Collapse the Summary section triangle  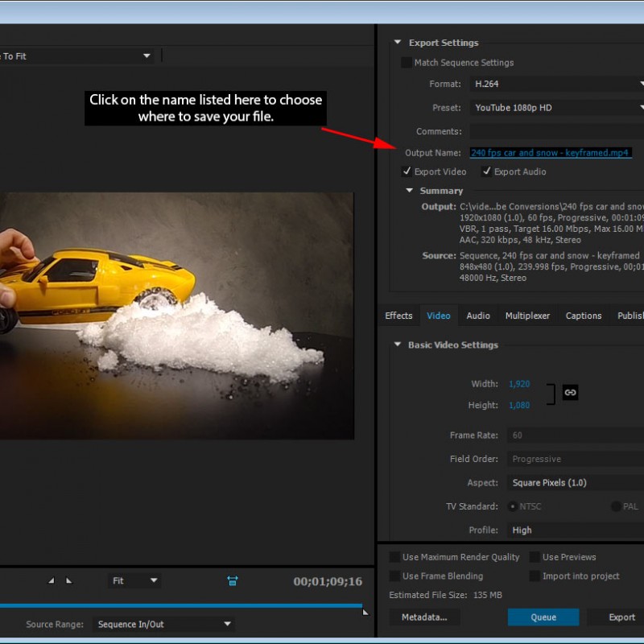point(409,191)
